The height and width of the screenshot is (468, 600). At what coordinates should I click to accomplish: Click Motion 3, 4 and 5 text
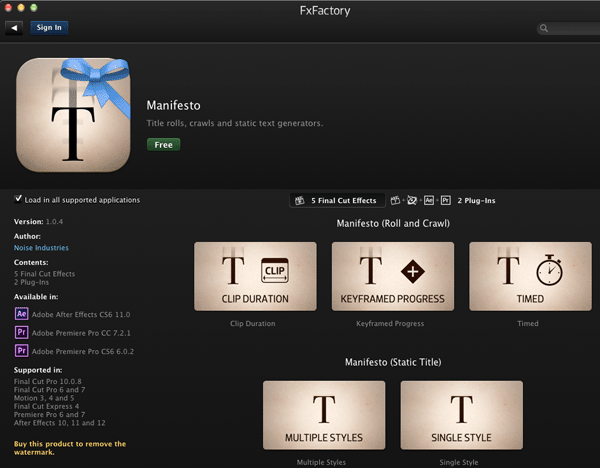[44, 398]
